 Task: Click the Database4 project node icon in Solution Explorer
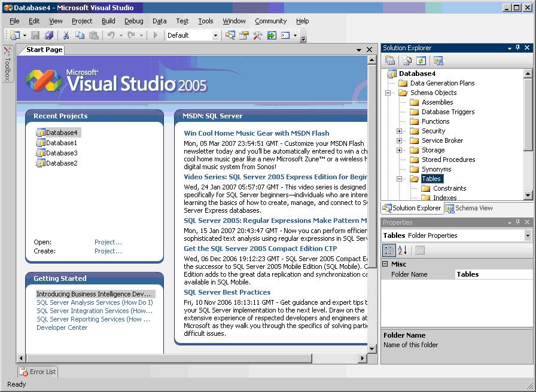click(x=391, y=73)
